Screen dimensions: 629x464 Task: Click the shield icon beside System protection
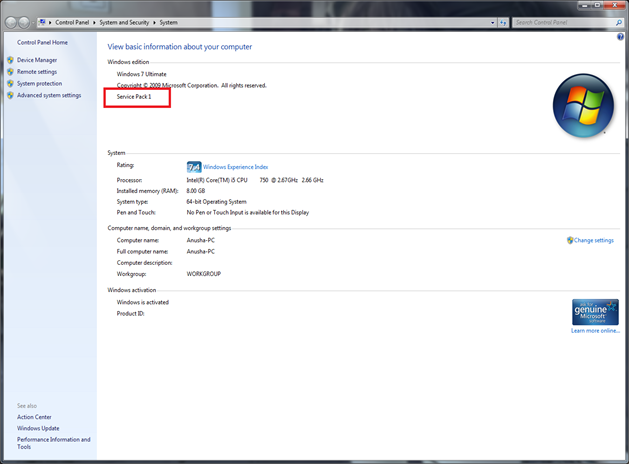[x=10, y=83]
